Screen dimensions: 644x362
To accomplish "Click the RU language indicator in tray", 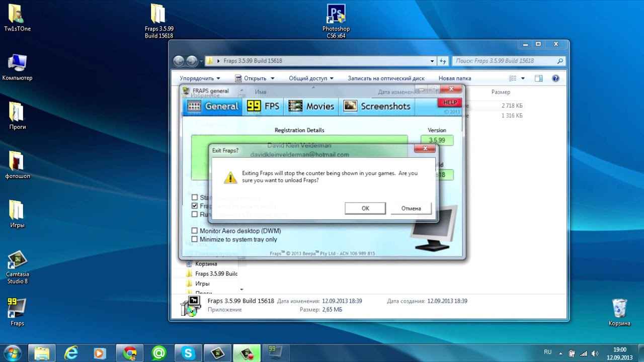I will pos(548,352).
